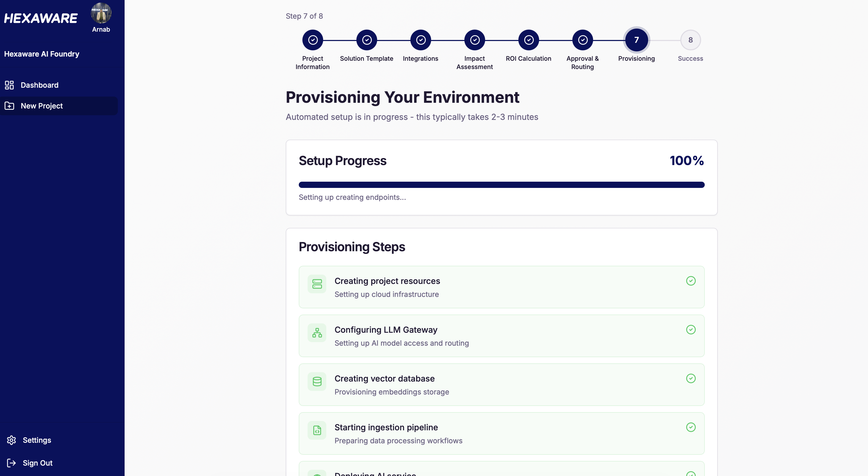Image resolution: width=868 pixels, height=476 pixels.
Task: Click the Sign Out arrow icon
Action: [12, 463]
